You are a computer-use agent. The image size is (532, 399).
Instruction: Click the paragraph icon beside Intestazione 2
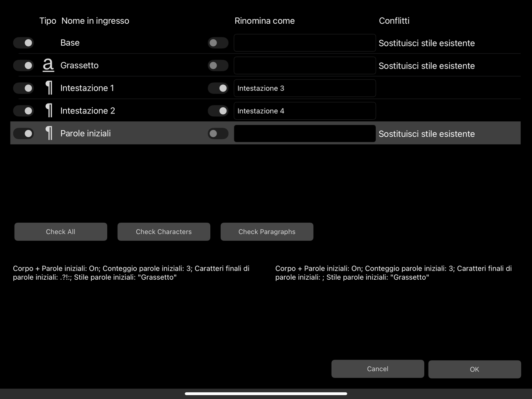tap(49, 111)
